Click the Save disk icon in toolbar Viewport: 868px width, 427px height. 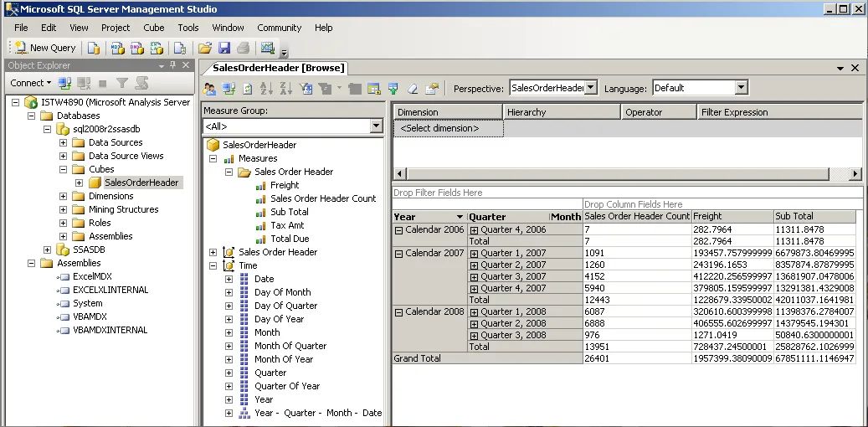[x=223, y=48]
